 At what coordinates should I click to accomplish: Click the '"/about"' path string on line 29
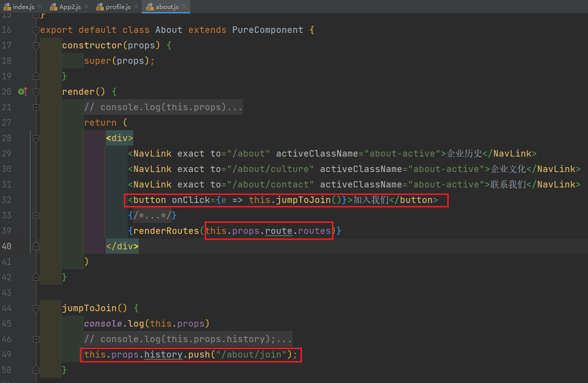tap(248, 154)
